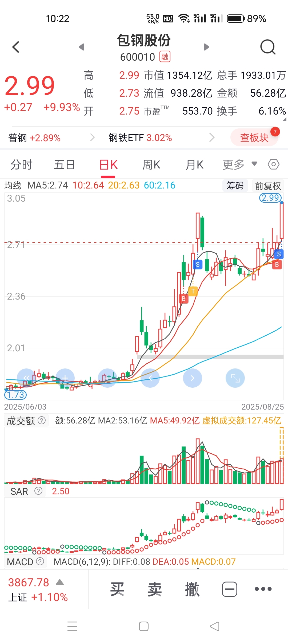Open 前复权 adjustment selector
This screenshot has height=644, width=288.
(x=268, y=186)
